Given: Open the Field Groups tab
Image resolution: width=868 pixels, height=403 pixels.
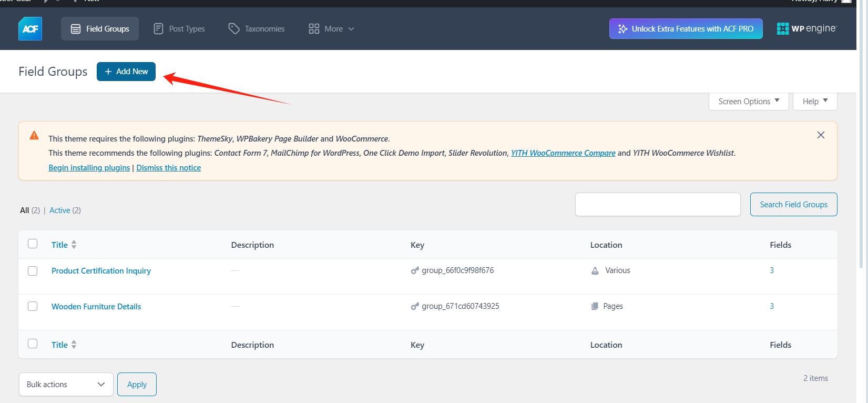Looking at the screenshot, I should (x=100, y=29).
